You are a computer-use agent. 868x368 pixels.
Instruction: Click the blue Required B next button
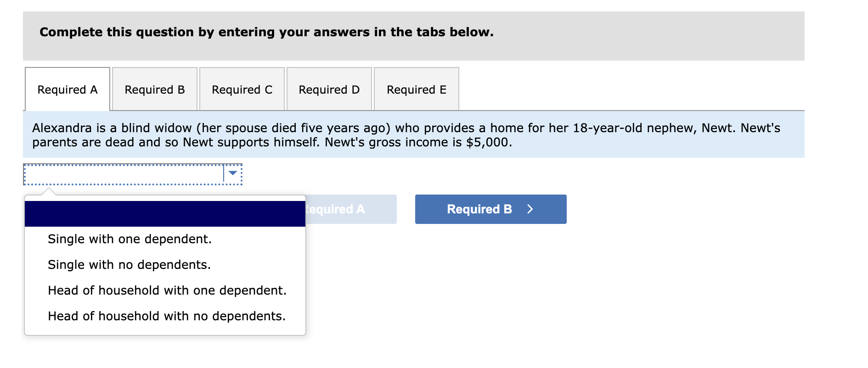pyautogui.click(x=490, y=209)
